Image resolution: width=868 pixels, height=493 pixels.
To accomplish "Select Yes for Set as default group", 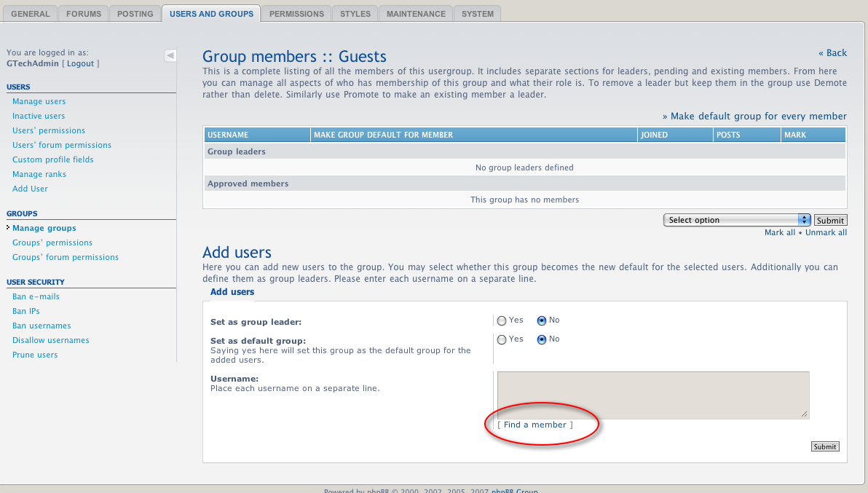I will [x=502, y=340].
